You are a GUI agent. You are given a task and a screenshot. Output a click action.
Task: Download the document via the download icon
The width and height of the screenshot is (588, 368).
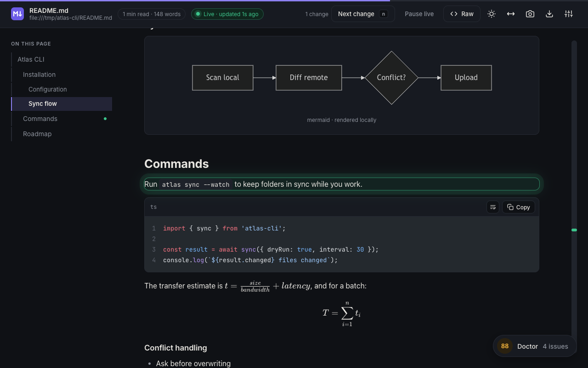click(549, 14)
